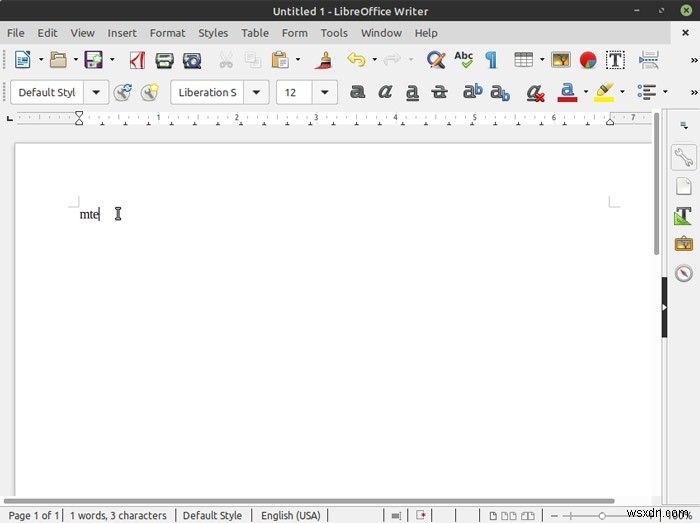Click New Style from Selection icon
700x523 pixels.
coord(150,92)
